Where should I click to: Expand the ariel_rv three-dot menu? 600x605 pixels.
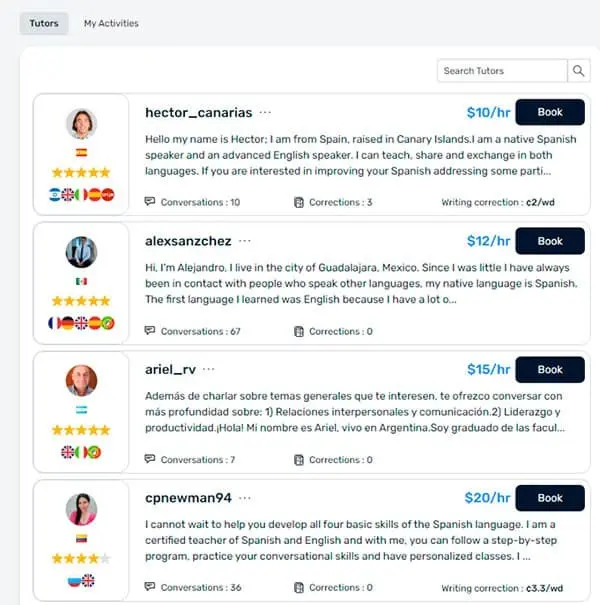208,369
